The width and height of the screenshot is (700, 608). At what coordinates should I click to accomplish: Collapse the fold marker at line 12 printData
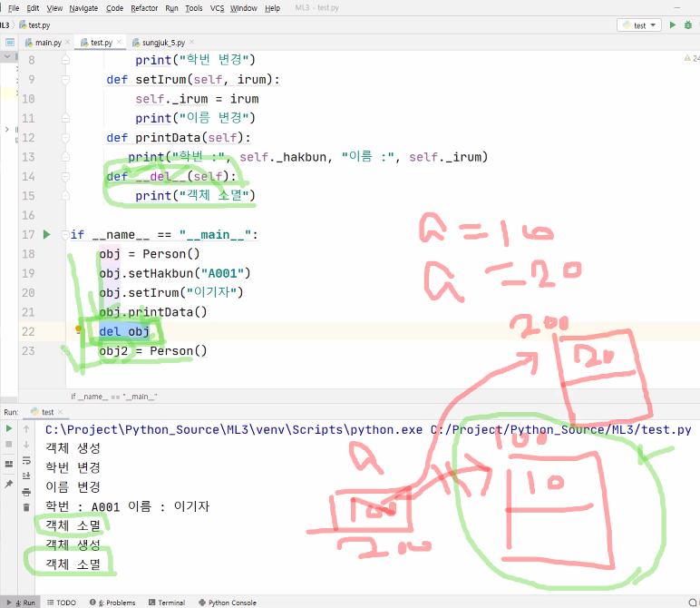[65, 138]
